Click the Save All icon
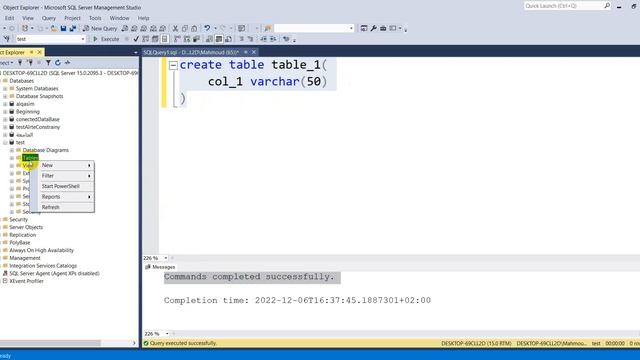 [73, 29]
